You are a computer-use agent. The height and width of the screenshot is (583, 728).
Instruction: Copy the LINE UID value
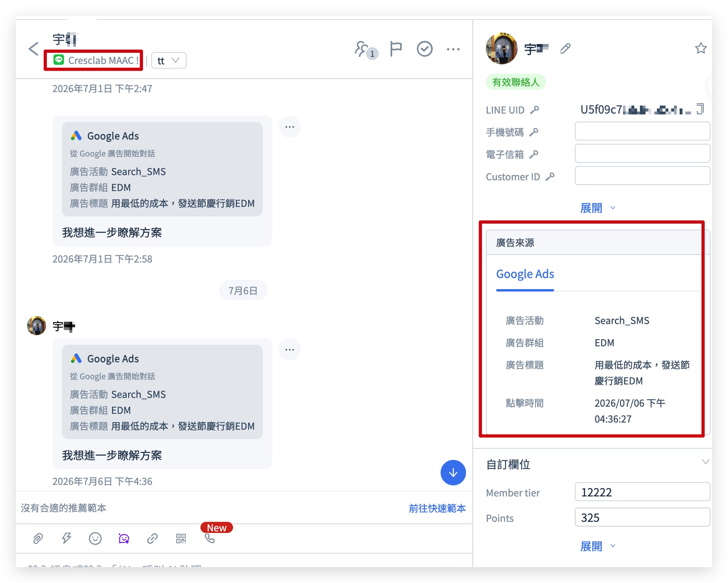tap(701, 109)
